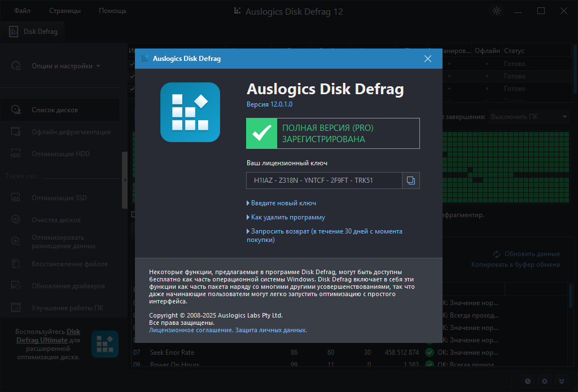
Task: Click the Оптимизировать размещение данных icon
Action: pos(15,241)
